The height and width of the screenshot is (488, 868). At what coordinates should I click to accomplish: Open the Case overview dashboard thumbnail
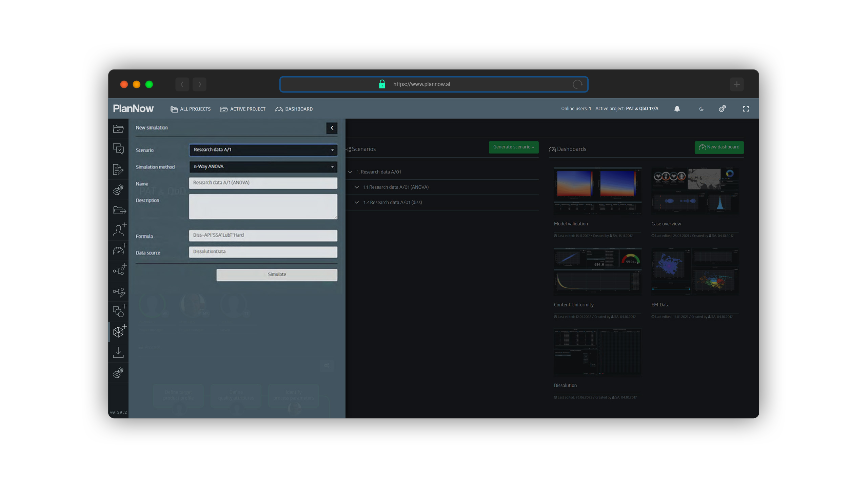(x=695, y=191)
